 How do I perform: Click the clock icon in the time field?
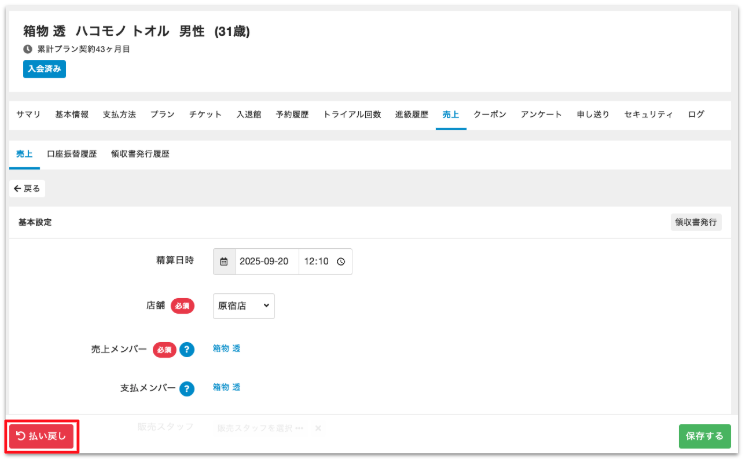[341, 261]
